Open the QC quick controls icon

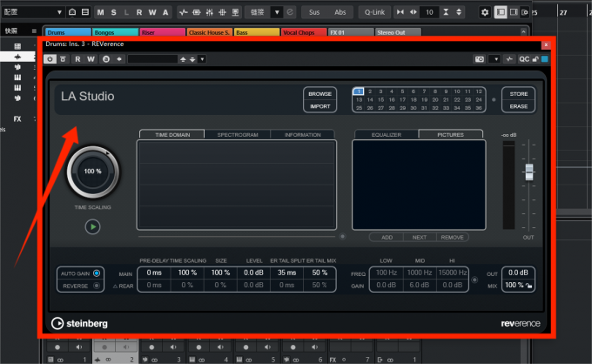(524, 59)
